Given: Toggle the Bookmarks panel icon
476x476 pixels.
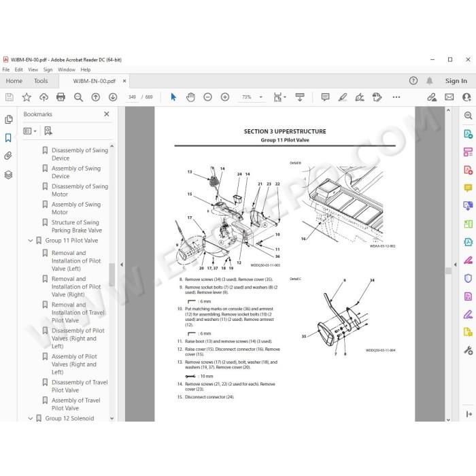Looking at the screenshot, I should [8, 138].
